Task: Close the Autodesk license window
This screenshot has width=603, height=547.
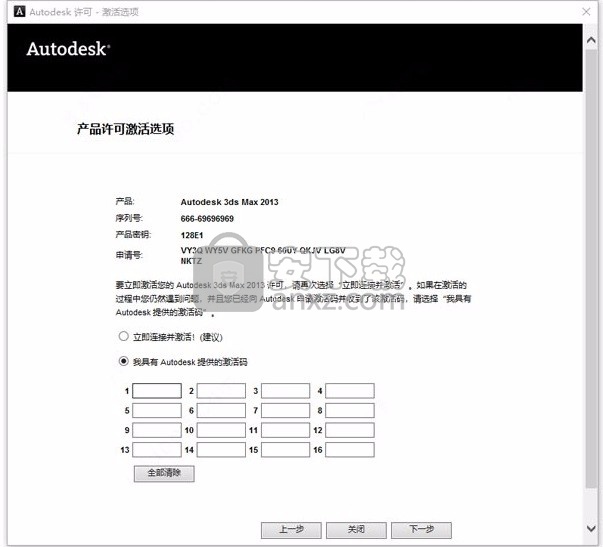Action: [586, 12]
